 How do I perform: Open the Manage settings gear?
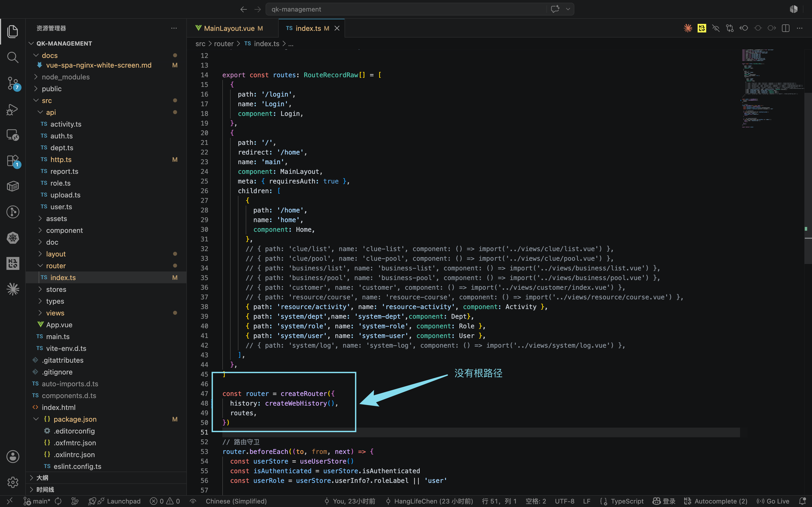[x=13, y=482]
